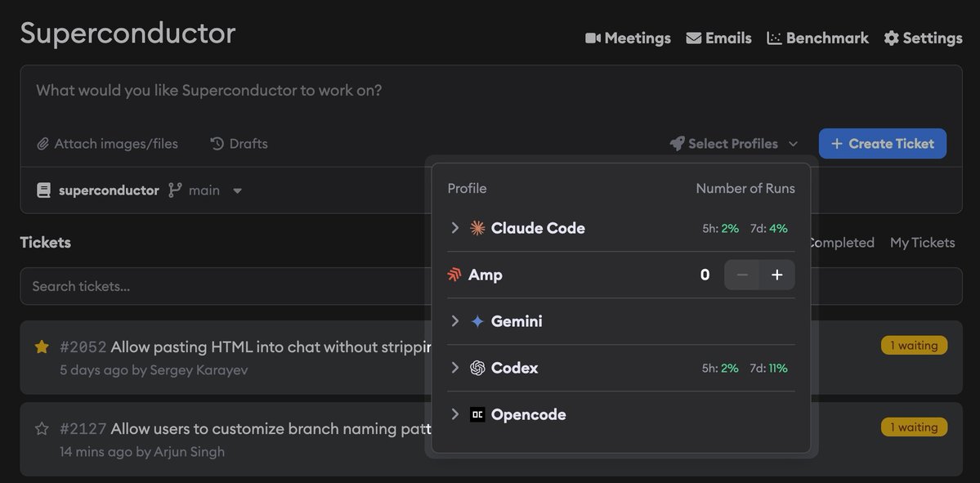The height and width of the screenshot is (483, 980).
Task: Increase Amp number of runs with plus
Action: click(x=776, y=275)
